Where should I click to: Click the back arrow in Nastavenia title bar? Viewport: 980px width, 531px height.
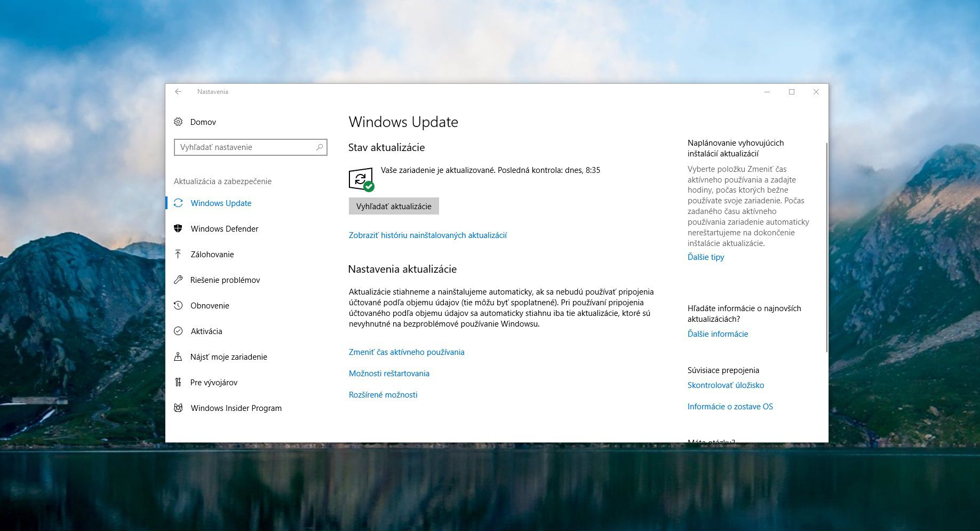[178, 92]
